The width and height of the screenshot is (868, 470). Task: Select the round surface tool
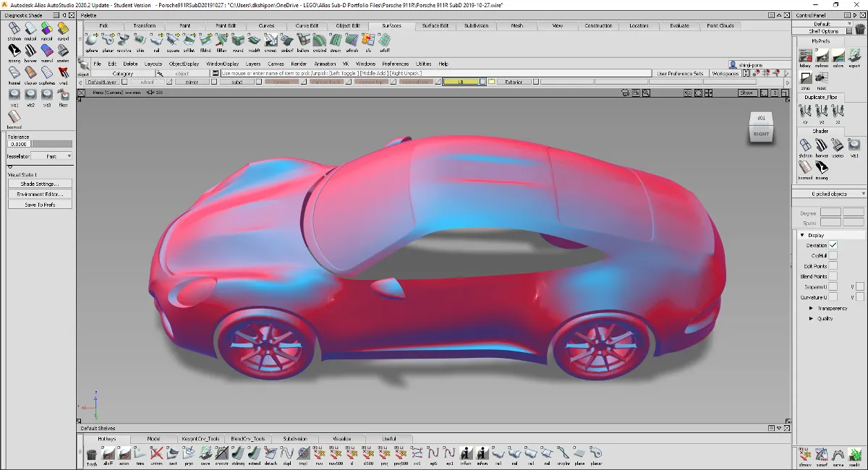pos(237,40)
